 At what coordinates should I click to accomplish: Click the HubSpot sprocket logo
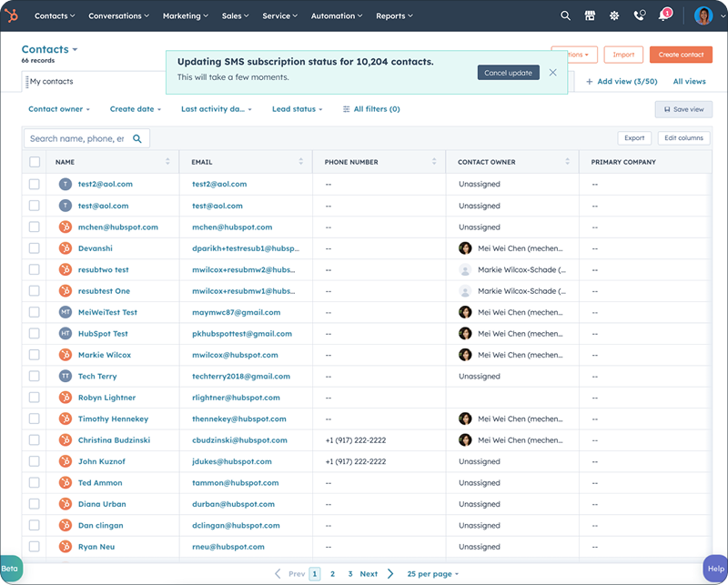[13, 15]
